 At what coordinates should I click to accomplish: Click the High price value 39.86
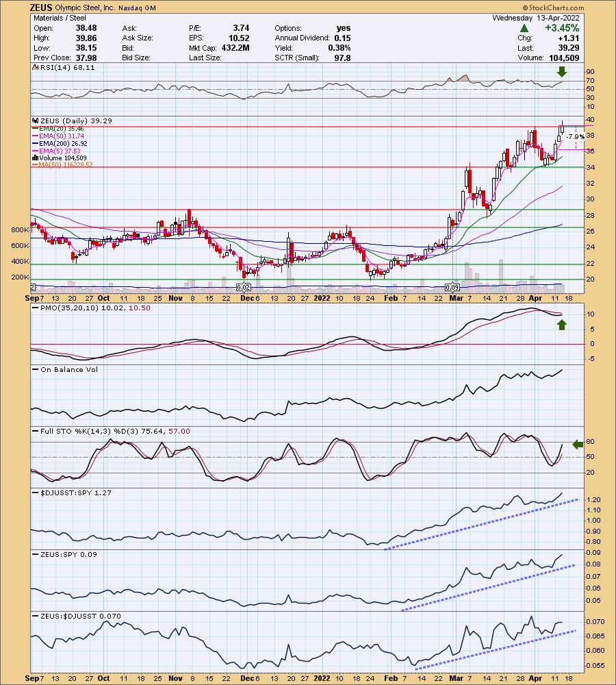click(86, 38)
